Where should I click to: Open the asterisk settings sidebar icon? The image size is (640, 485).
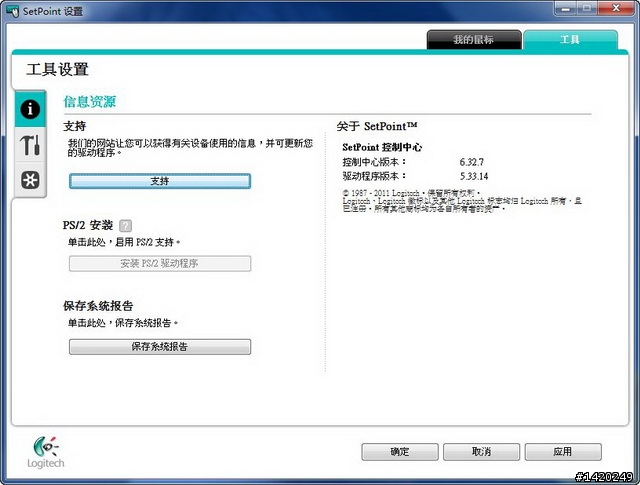pos(30,180)
